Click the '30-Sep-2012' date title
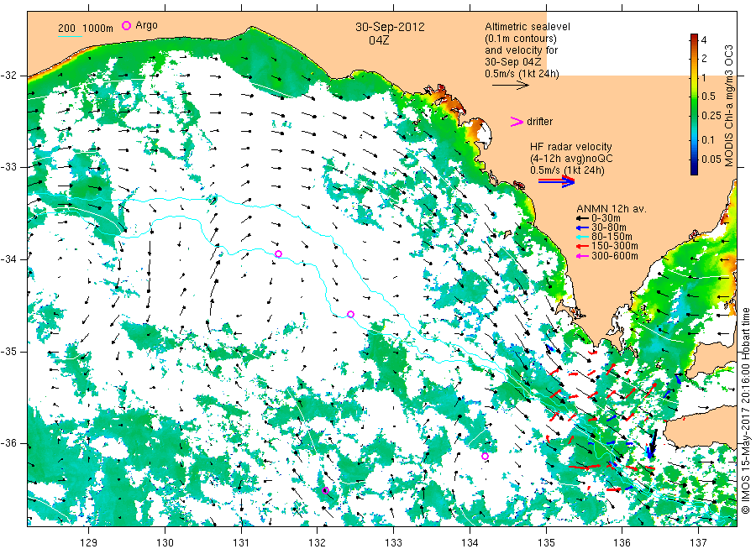This screenshot has width=756, height=554. click(x=390, y=27)
